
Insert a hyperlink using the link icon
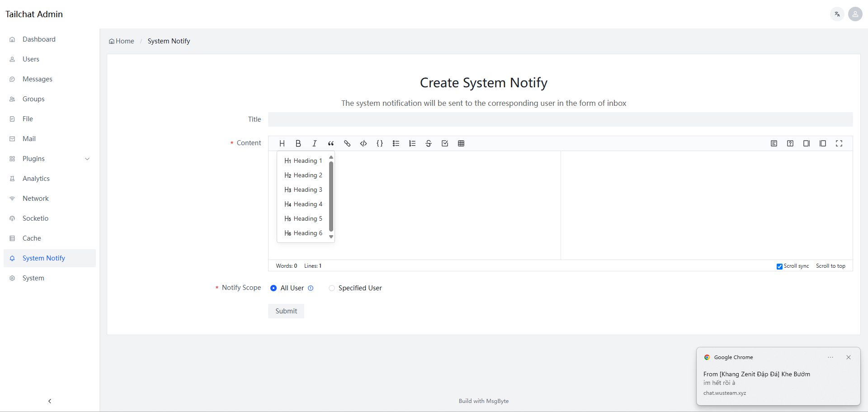point(347,143)
